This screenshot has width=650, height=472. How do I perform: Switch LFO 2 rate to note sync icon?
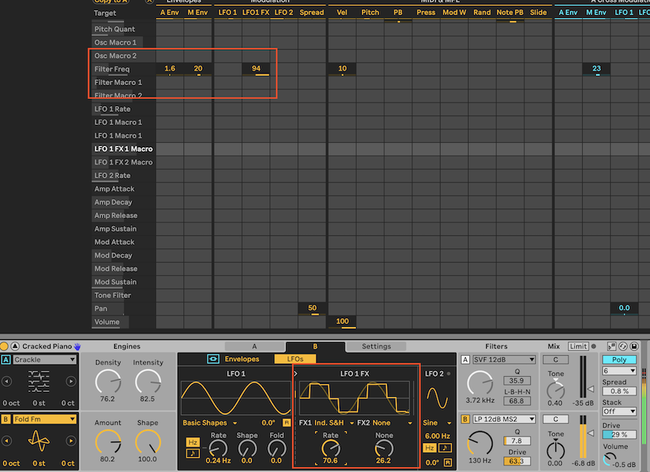click(x=444, y=448)
